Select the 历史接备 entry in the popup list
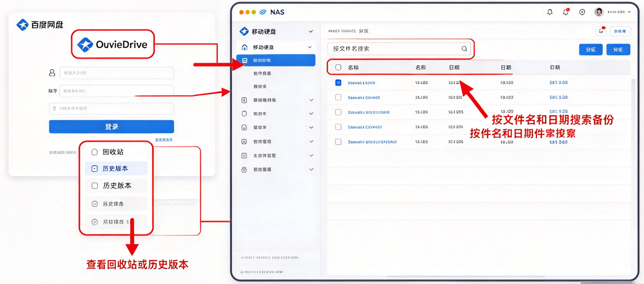This screenshot has height=284, width=644. [x=116, y=204]
